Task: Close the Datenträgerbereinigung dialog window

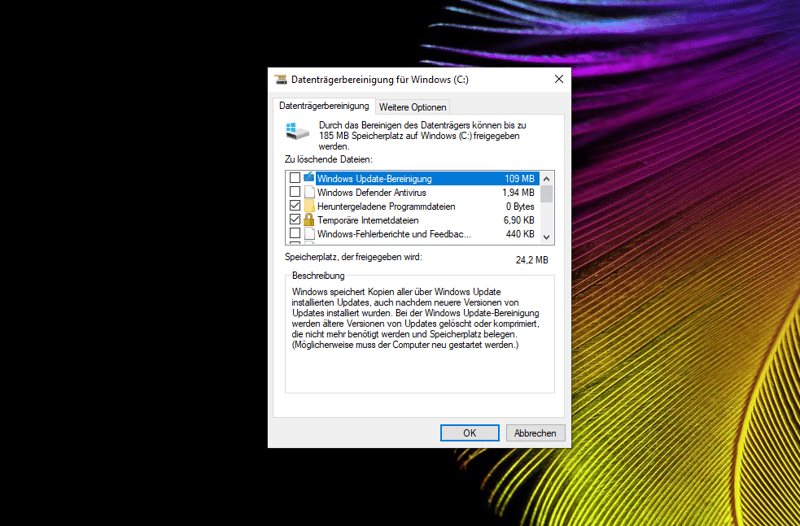Action: pyautogui.click(x=558, y=79)
